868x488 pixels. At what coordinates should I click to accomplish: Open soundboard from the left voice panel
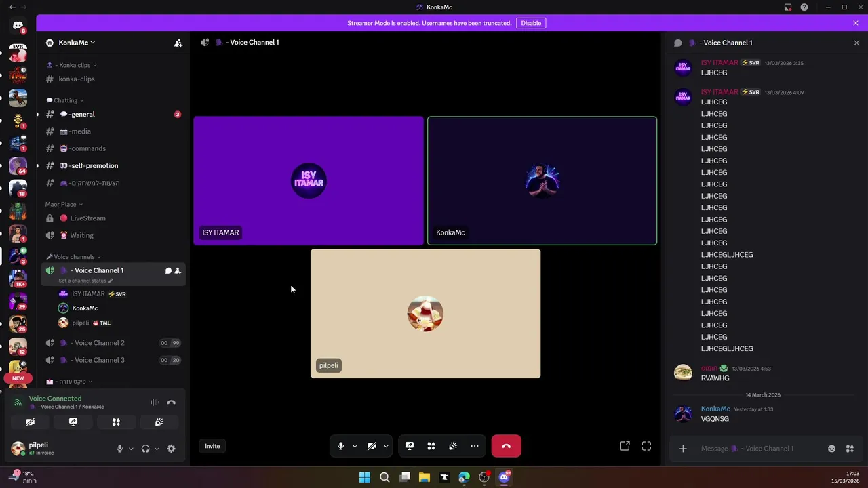[x=159, y=422]
